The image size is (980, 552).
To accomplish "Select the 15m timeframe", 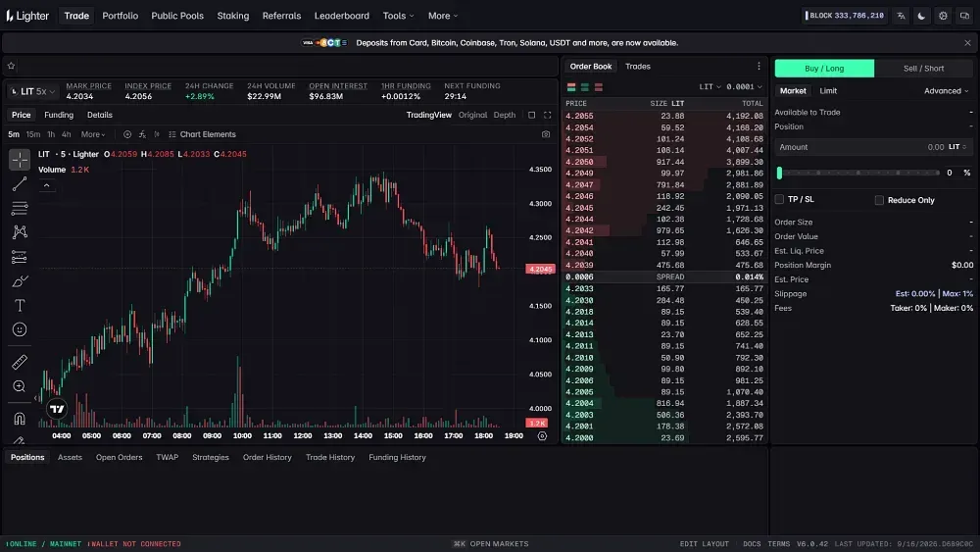I will point(33,134).
